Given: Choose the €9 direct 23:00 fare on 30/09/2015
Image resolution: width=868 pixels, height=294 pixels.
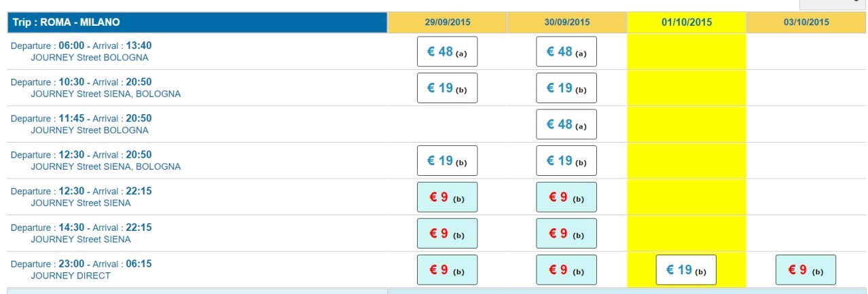Looking at the screenshot, I should click(x=566, y=270).
